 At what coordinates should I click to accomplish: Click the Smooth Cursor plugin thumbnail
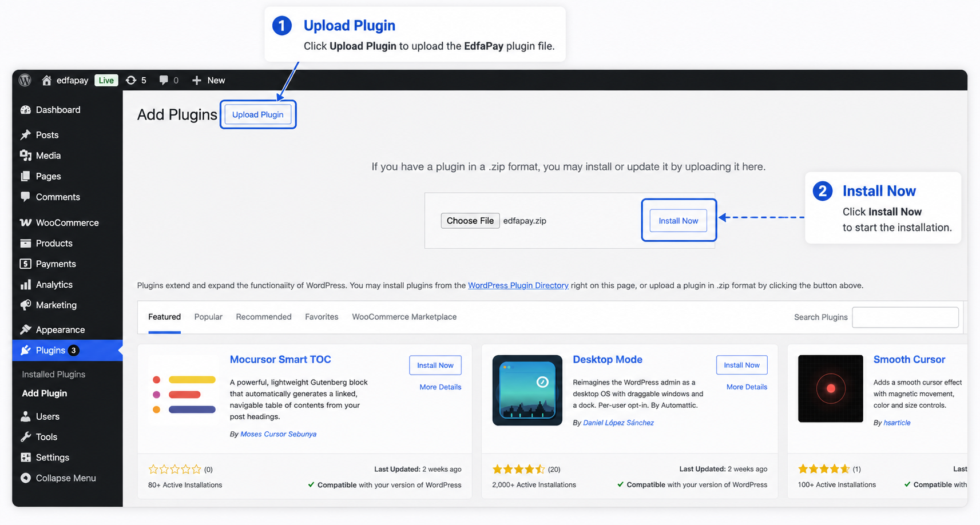(x=831, y=389)
